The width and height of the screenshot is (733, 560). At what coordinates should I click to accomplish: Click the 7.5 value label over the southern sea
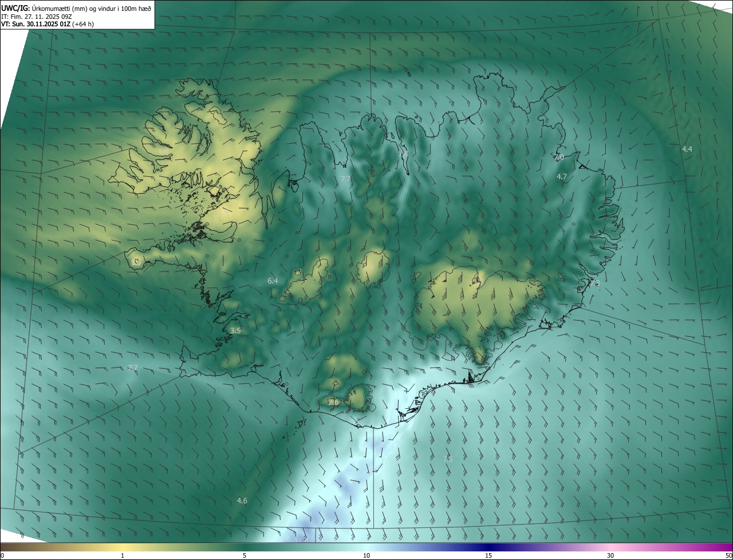(x=448, y=459)
